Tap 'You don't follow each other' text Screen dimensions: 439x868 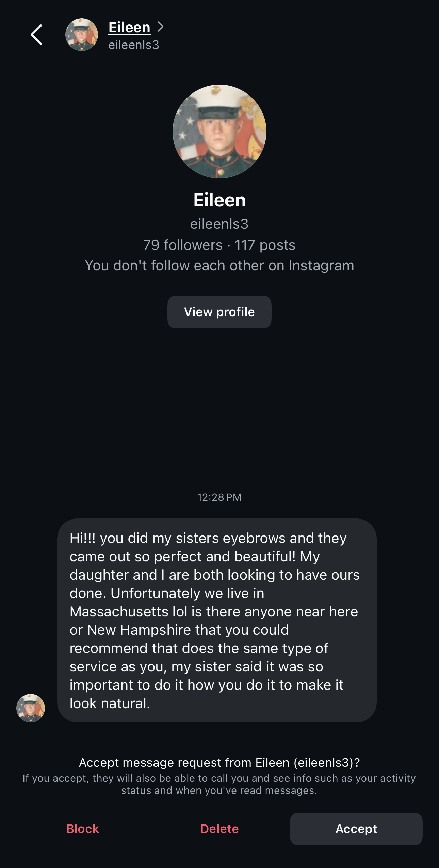click(219, 266)
